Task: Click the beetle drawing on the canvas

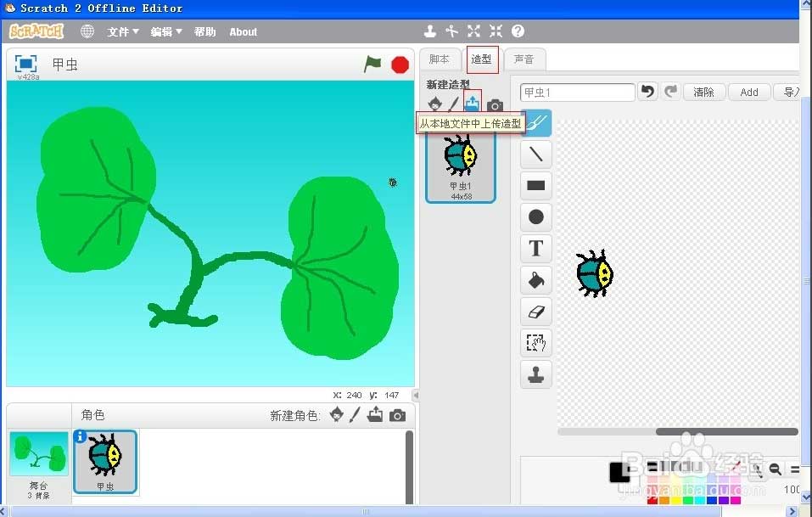Action: [x=595, y=273]
